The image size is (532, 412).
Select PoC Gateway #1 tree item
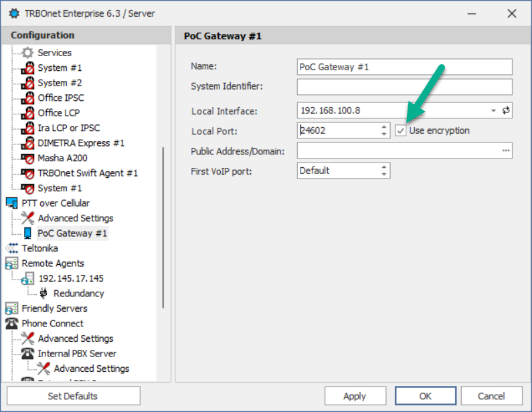coord(72,233)
